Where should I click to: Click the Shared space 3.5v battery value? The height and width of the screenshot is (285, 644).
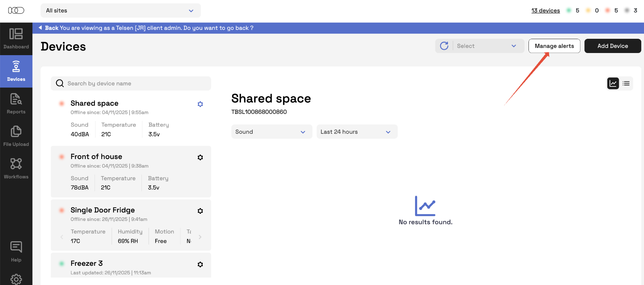pos(154,134)
